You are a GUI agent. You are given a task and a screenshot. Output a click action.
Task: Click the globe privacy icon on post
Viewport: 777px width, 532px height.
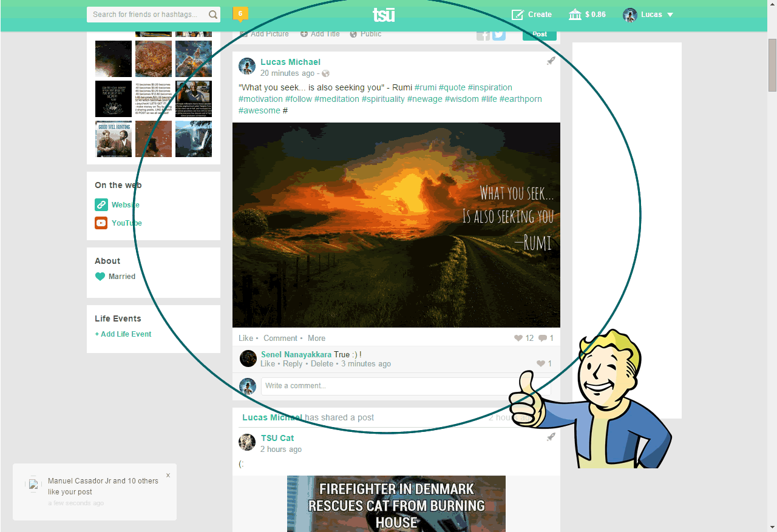(x=325, y=73)
